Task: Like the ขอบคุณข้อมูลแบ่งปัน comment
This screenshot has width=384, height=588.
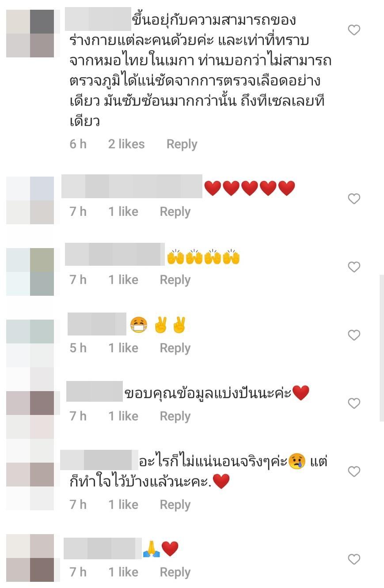Action: point(354,403)
